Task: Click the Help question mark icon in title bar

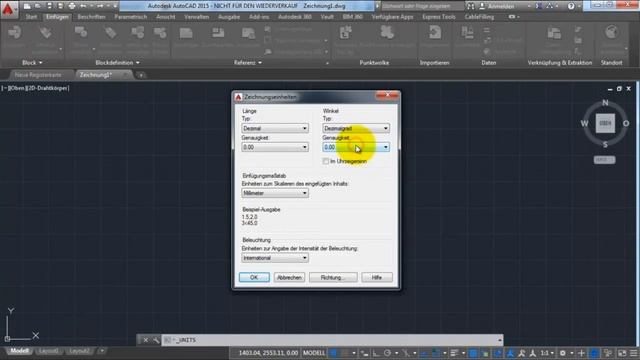Action: [571, 6]
